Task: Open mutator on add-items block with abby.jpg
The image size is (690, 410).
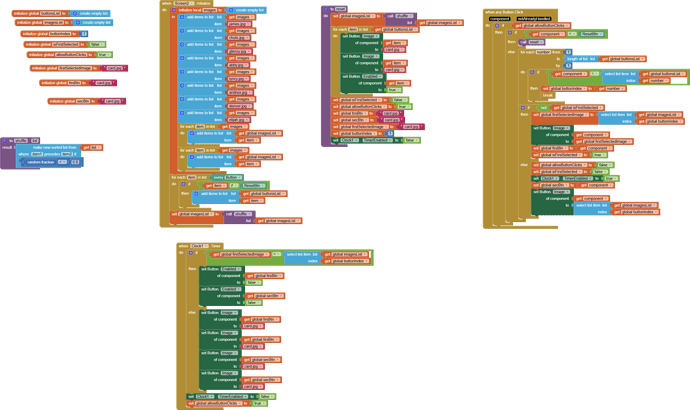Action: (182, 58)
